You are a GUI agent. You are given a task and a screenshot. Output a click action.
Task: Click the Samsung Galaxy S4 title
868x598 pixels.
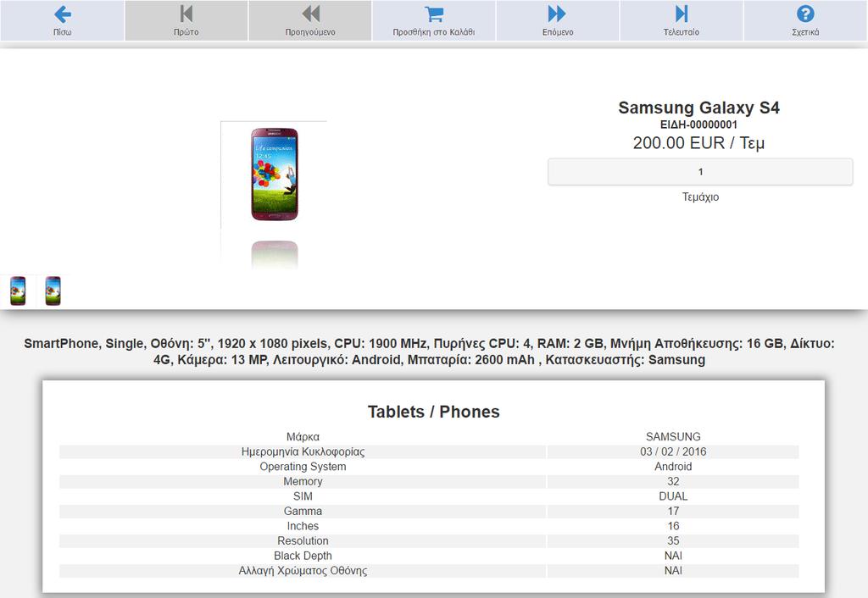pos(698,108)
